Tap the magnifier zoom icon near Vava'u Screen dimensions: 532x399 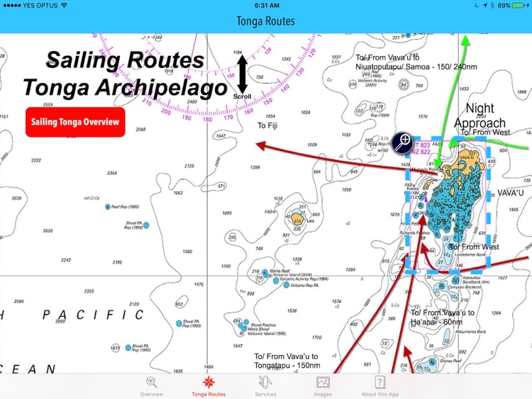tap(402, 142)
